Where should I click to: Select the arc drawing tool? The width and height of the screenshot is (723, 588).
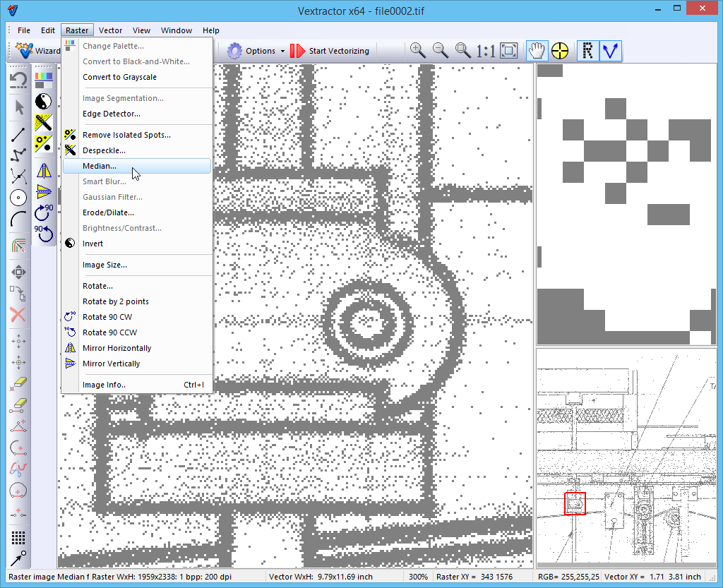(x=19, y=220)
